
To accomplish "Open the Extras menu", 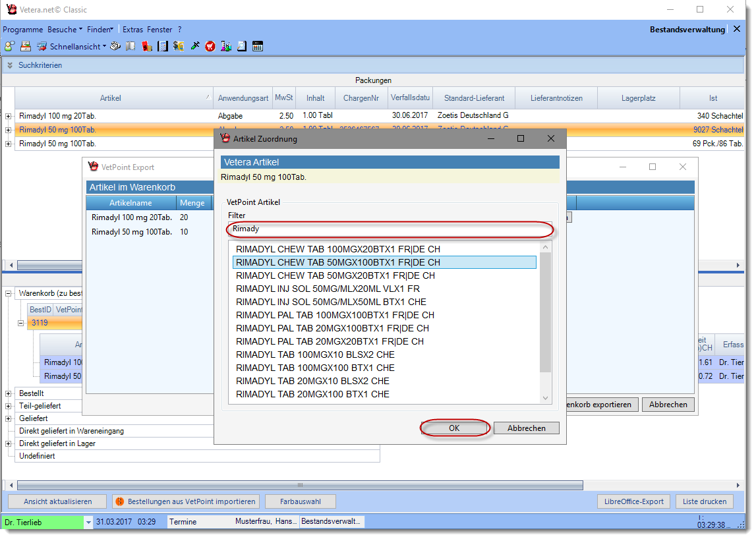I will 132,30.
